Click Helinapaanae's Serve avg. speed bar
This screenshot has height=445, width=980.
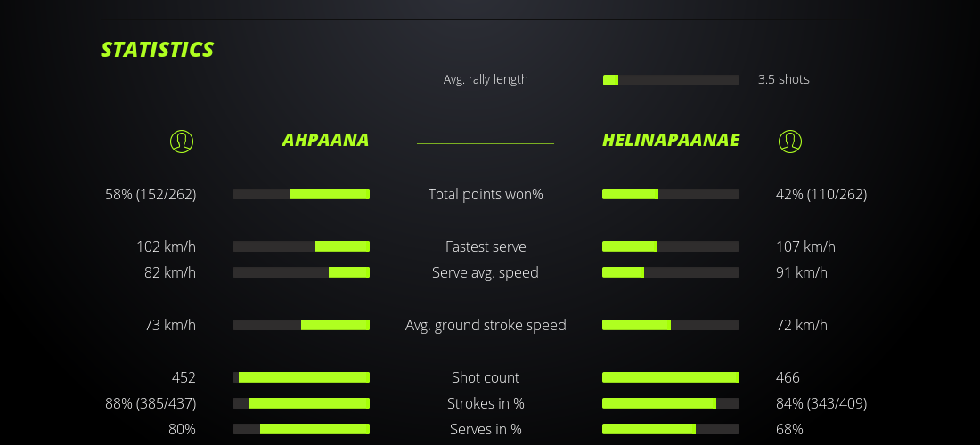click(671, 272)
